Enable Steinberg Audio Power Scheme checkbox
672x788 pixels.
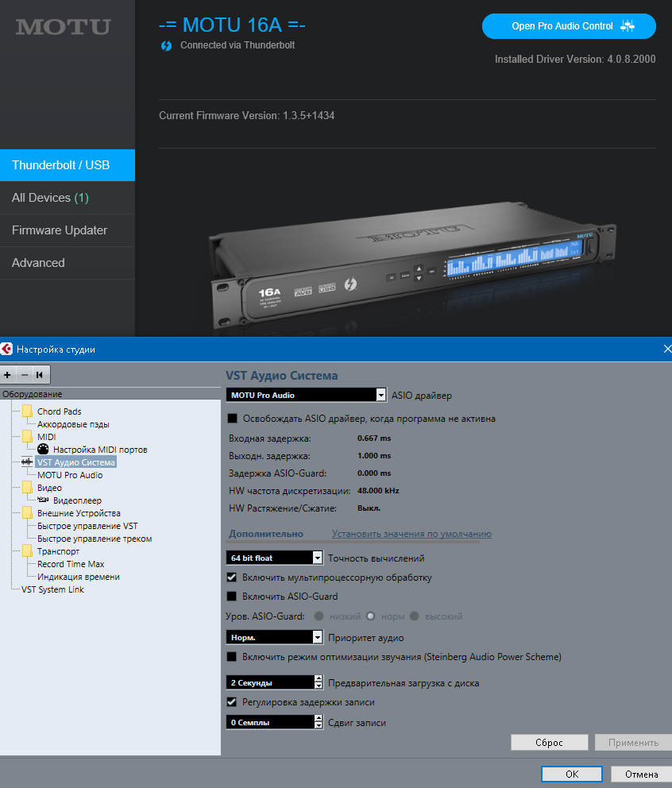232,656
